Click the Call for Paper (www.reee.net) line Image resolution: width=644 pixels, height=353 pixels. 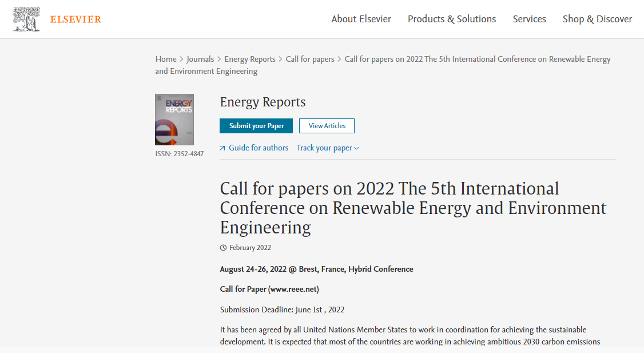[x=269, y=289]
